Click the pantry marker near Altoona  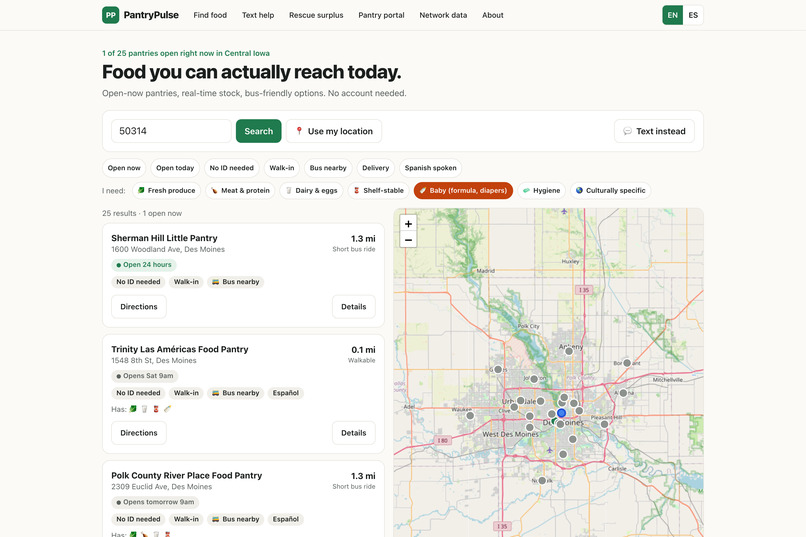click(x=623, y=393)
